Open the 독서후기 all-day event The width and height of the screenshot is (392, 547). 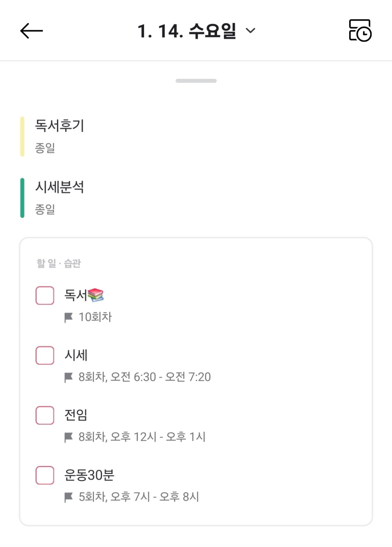click(60, 126)
